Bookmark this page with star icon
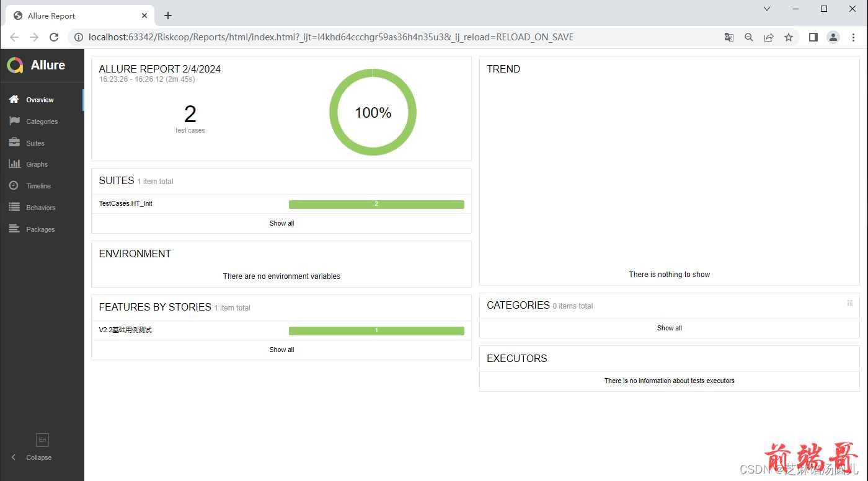Image resolution: width=868 pixels, height=481 pixels. (x=789, y=37)
